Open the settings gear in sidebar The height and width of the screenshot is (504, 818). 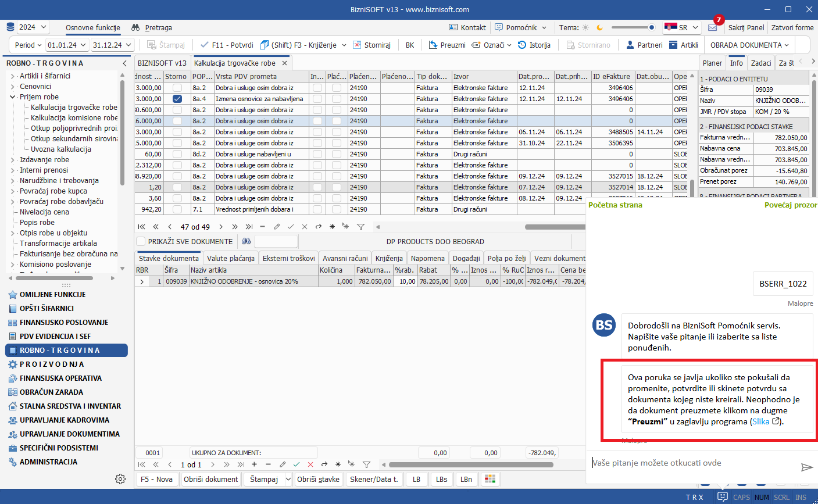[120, 479]
